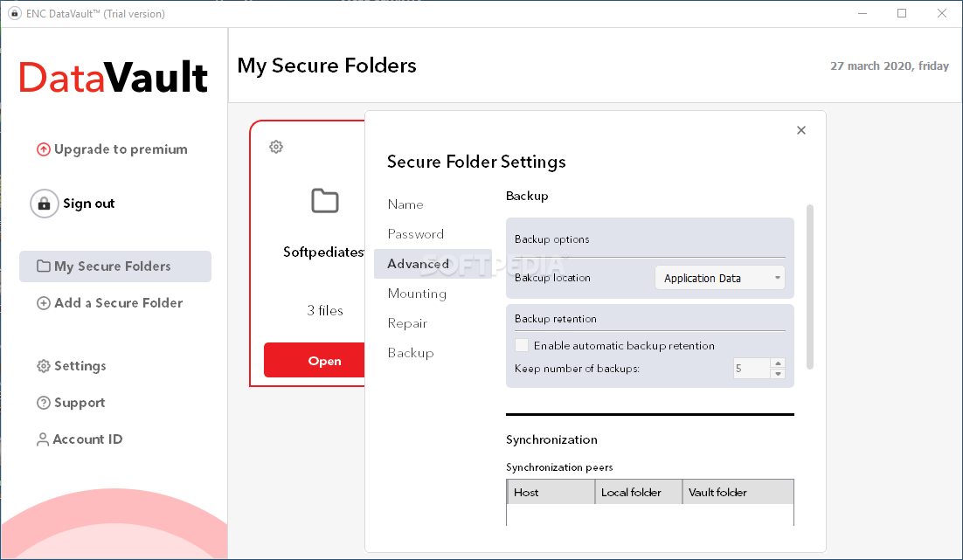This screenshot has height=560, width=963.
Task: Click the Sign out padlock icon
Action: [45, 204]
